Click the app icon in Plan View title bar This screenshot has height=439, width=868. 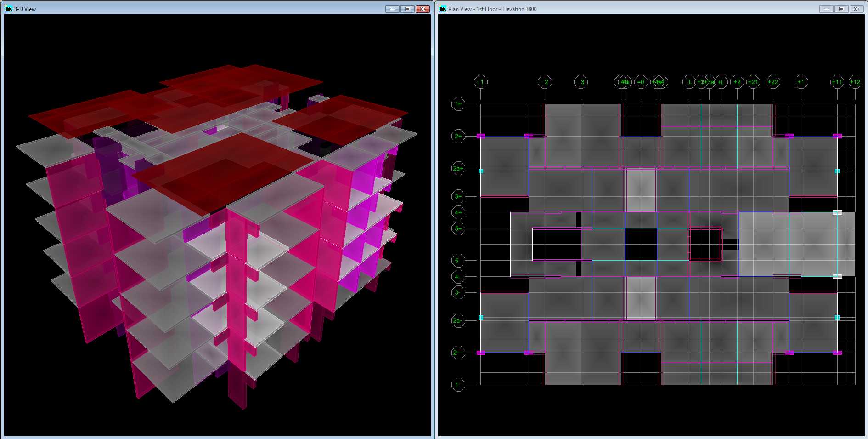coord(443,9)
